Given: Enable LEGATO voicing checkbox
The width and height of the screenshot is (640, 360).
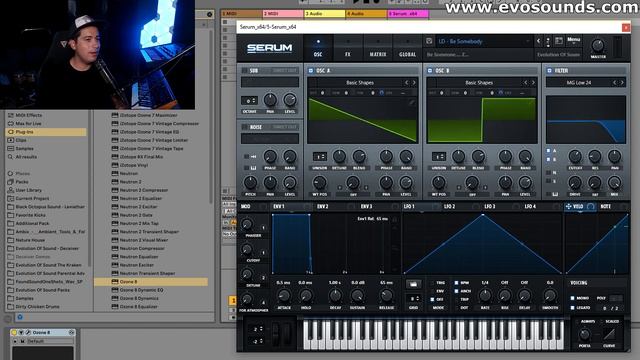Looking at the screenshot, I should click(x=573, y=308).
